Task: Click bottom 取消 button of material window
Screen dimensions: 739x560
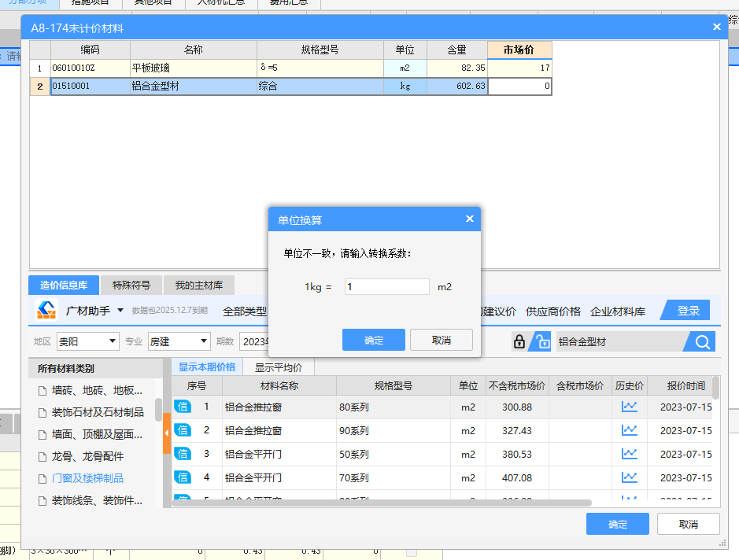Action: click(x=688, y=524)
